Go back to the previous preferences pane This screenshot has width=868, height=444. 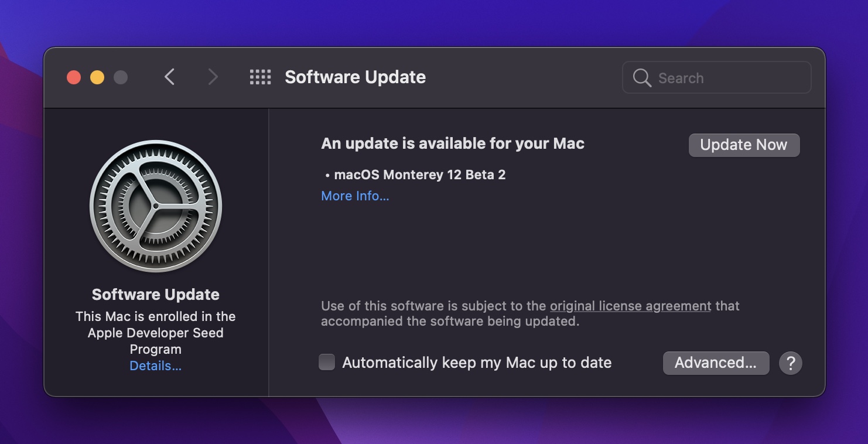click(170, 77)
